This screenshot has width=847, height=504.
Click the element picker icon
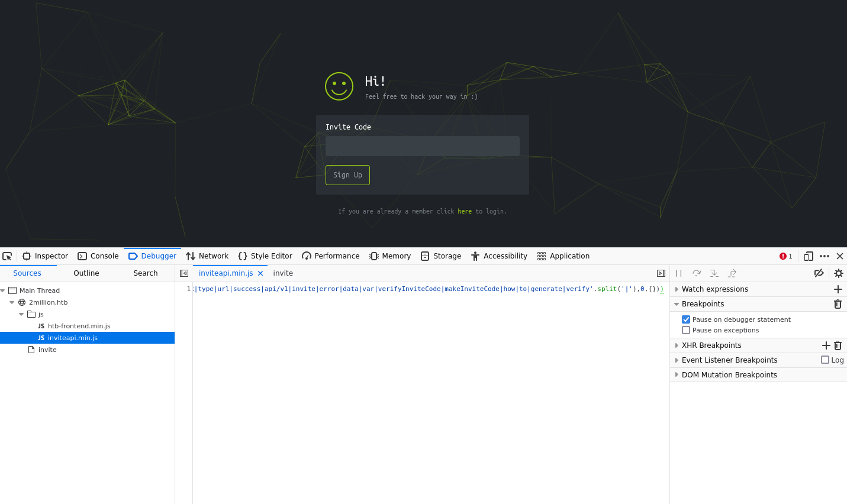[7, 256]
